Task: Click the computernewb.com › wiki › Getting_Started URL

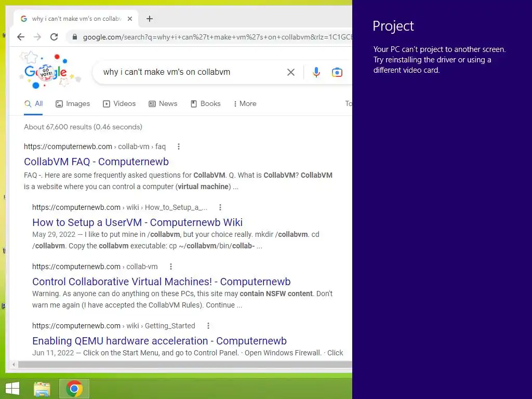Action: coord(114,326)
